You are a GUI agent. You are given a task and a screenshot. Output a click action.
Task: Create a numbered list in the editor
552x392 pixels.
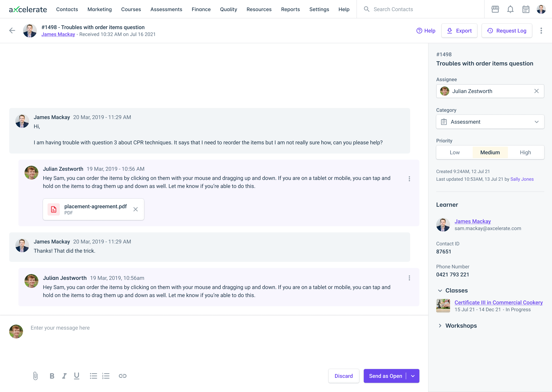pyautogui.click(x=106, y=376)
